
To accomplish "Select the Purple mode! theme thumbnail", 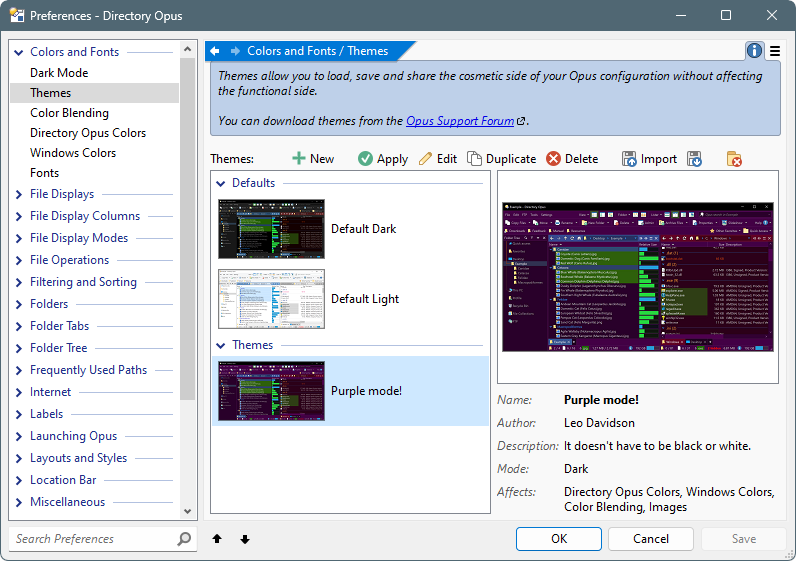I will 272,391.
